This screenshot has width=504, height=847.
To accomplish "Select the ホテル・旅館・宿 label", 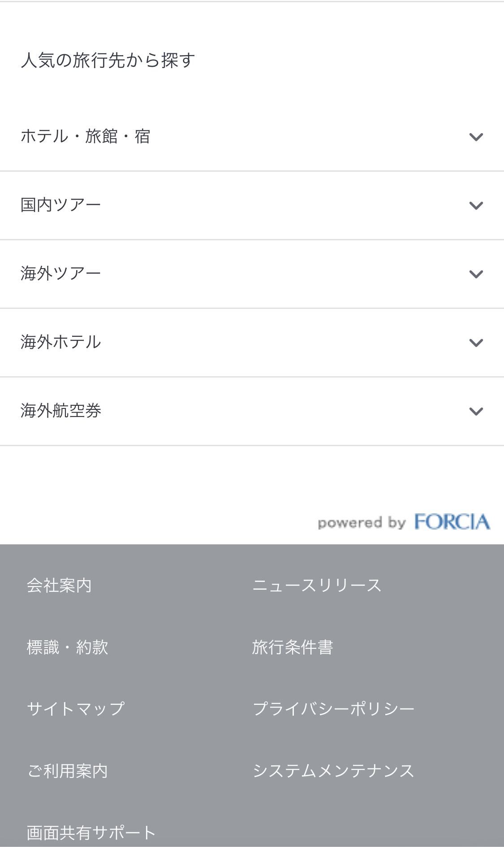I will pyautogui.click(x=86, y=136).
